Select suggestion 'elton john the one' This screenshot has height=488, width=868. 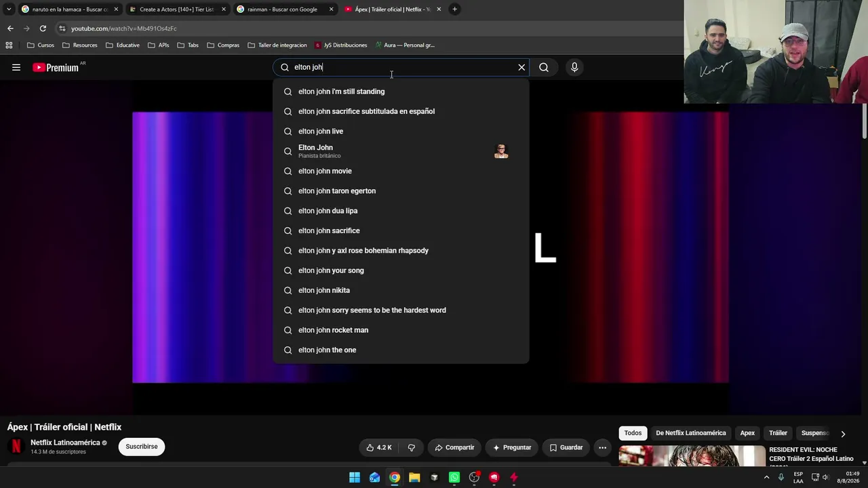[x=401, y=350]
